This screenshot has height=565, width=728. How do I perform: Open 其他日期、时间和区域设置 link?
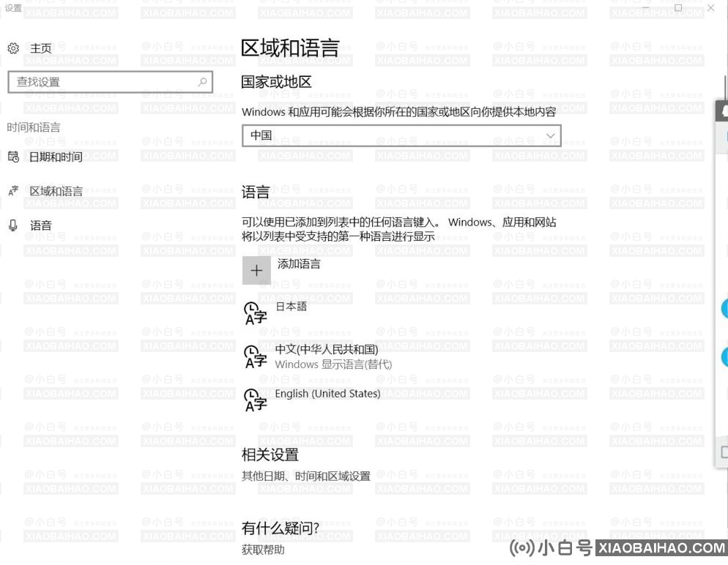[306, 476]
